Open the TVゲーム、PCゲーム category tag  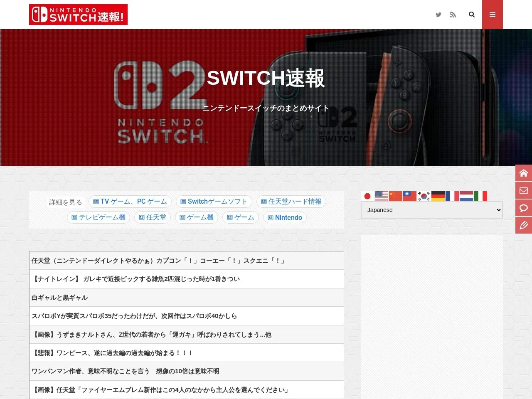pos(130,202)
